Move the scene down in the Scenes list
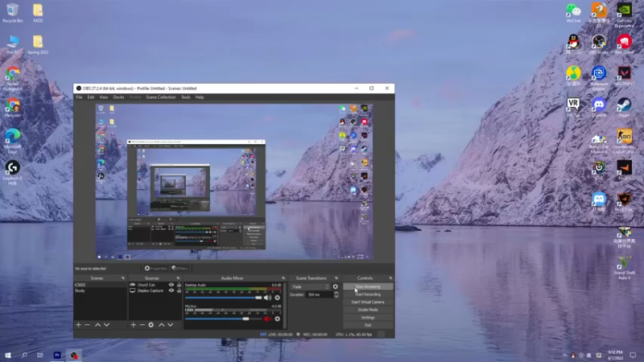Screen dimensions: 644x362 106,325
